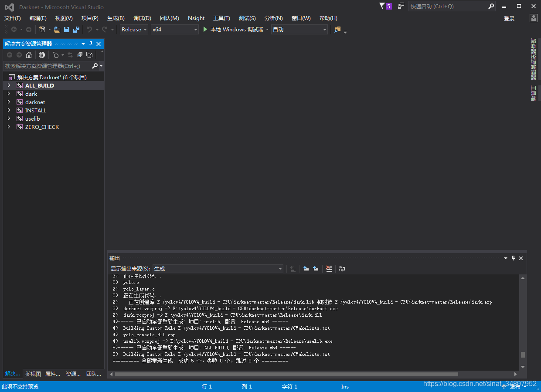Go to previous message in output
The width and height of the screenshot is (541, 392).
pos(306,269)
